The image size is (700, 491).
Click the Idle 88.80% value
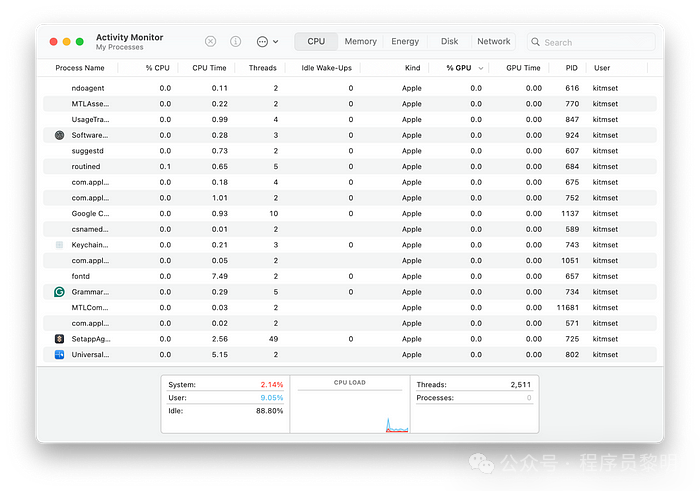click(270, 411)
